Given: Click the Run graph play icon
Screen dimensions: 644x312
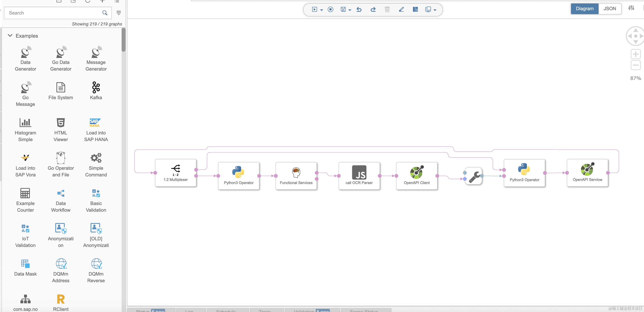Looking at the screenshot, I should pos(314,10).
